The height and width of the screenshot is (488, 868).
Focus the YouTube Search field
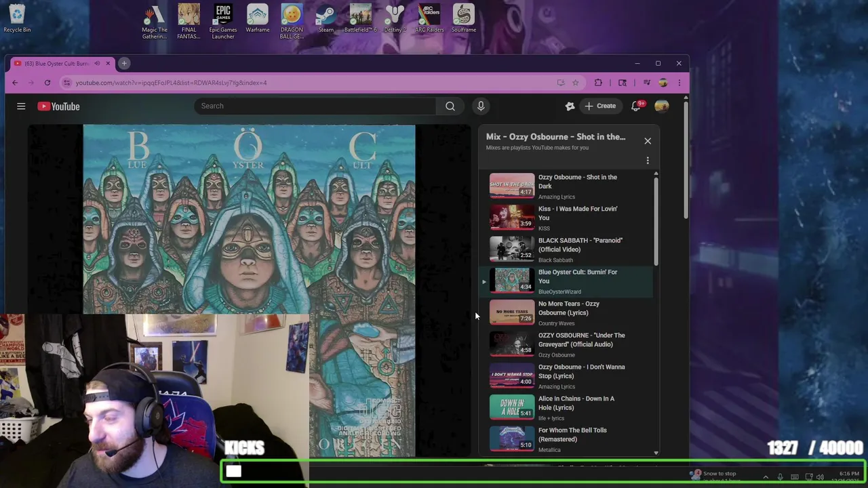click(x=315, y=106)
